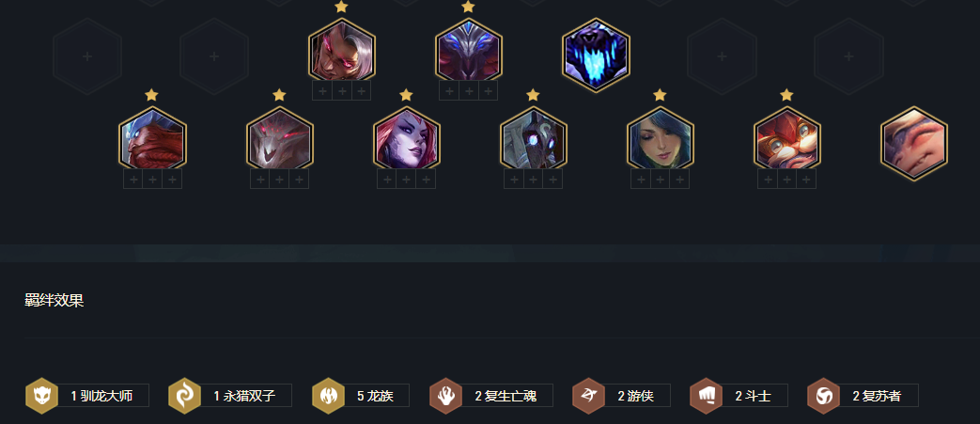Select the red-bearded helmeted champion portrait

(152, 138)
